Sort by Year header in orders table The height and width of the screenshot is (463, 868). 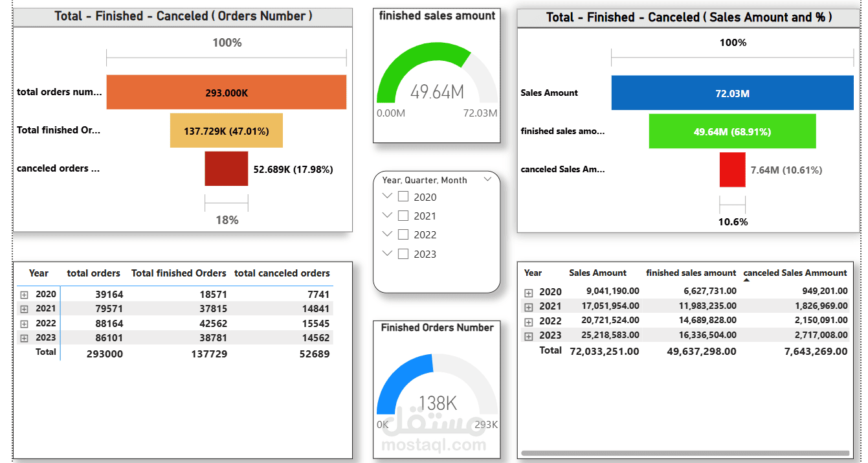[39, 273]
